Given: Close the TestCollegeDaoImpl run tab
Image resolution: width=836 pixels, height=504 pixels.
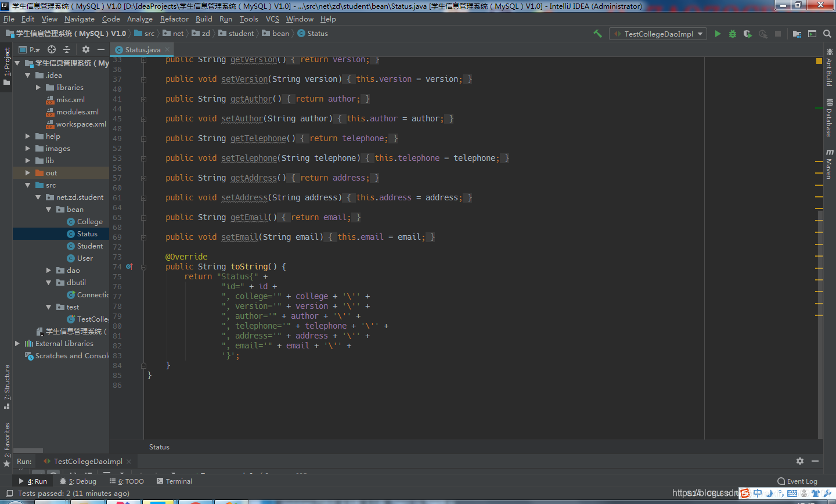Looking at the screenshot, I should tap(129, 462).
